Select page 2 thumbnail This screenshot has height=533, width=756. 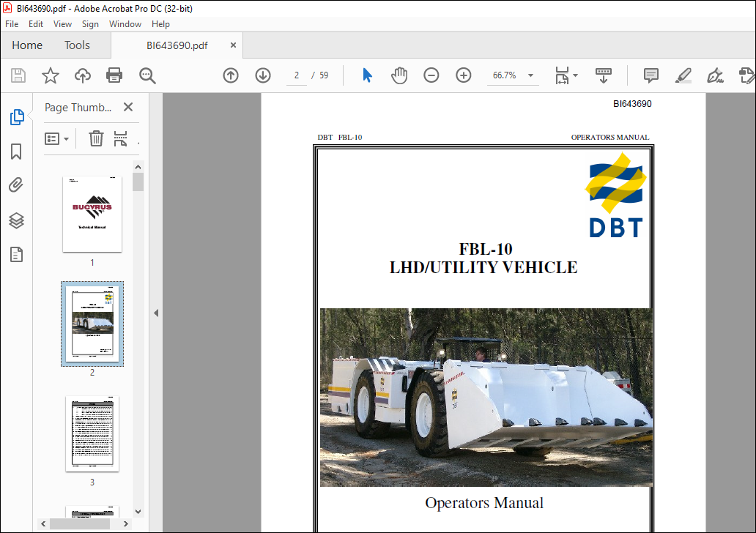point(92,324)
